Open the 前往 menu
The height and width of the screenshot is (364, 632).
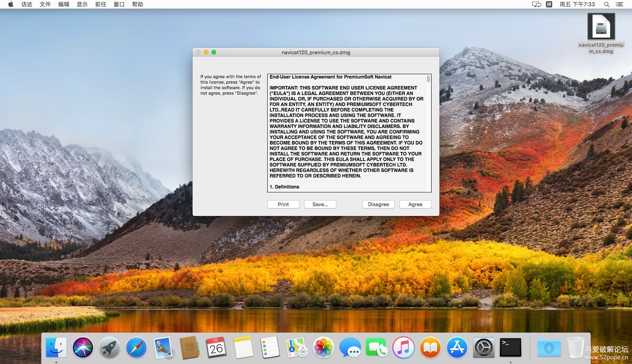coord(101,4)
